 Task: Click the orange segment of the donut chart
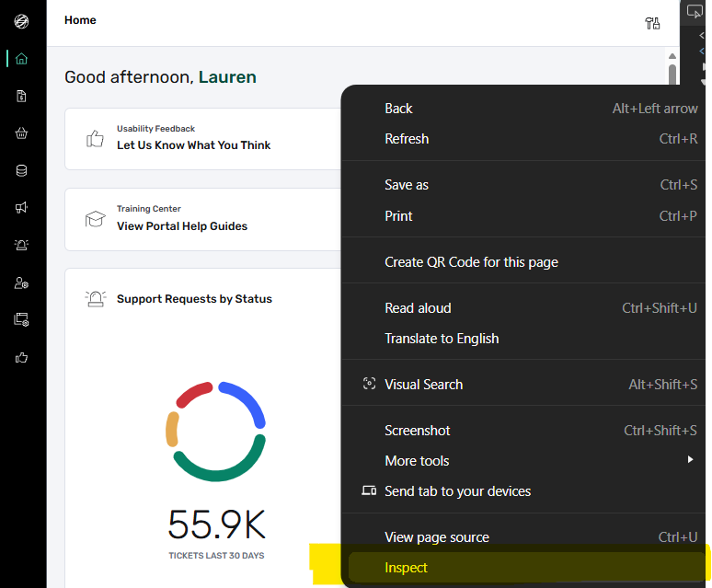click(x=172, y=429)
